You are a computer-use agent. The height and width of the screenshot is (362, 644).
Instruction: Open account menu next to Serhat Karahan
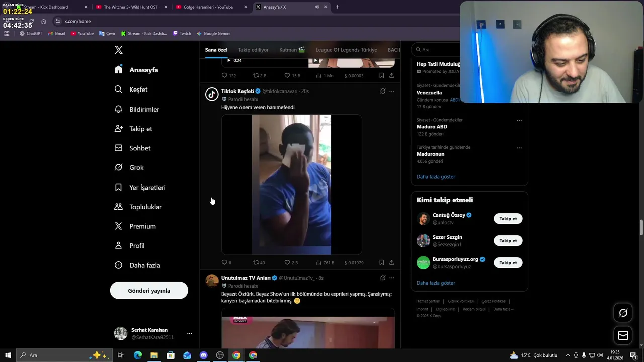point(190,333)
